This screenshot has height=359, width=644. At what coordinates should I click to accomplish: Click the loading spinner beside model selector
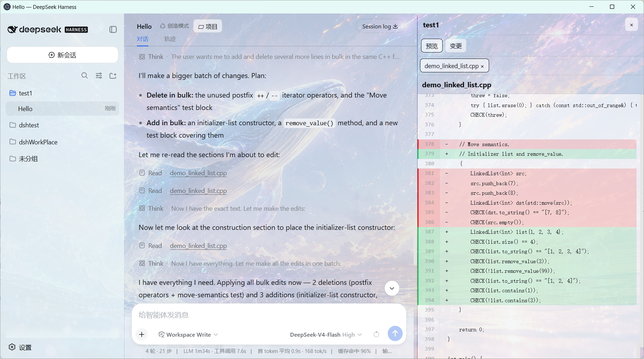click(x=376, y=334)
